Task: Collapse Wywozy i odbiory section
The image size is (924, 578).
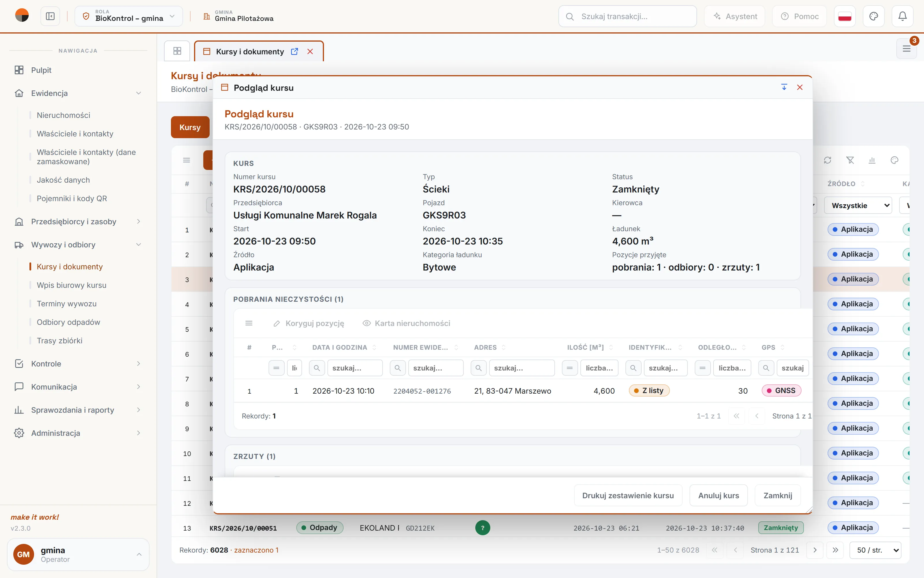Action: click(78, 245)
